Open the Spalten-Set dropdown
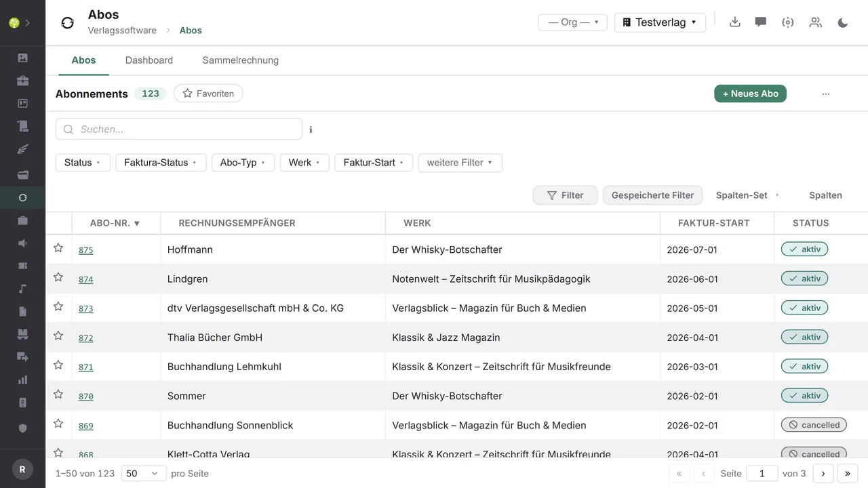 [x=747, y=195]
